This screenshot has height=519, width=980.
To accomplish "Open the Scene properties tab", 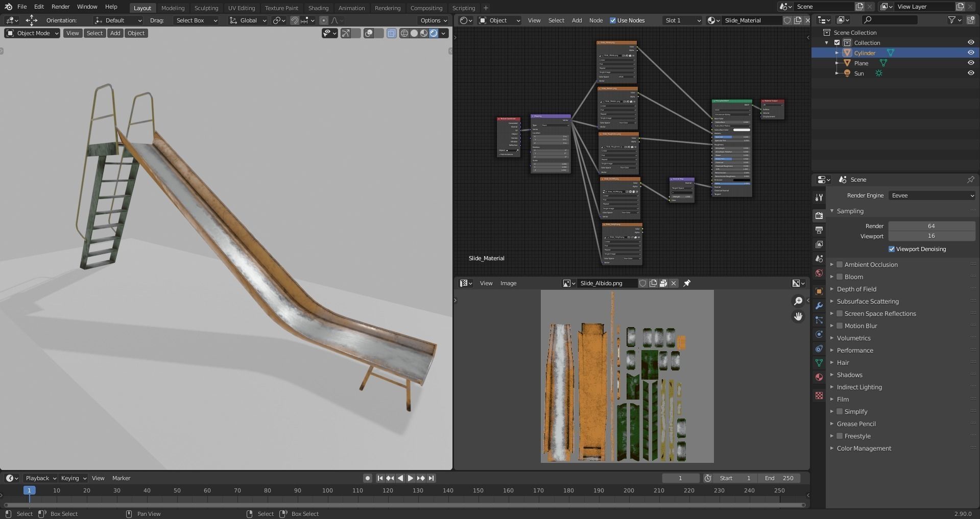I will point(819,259).
